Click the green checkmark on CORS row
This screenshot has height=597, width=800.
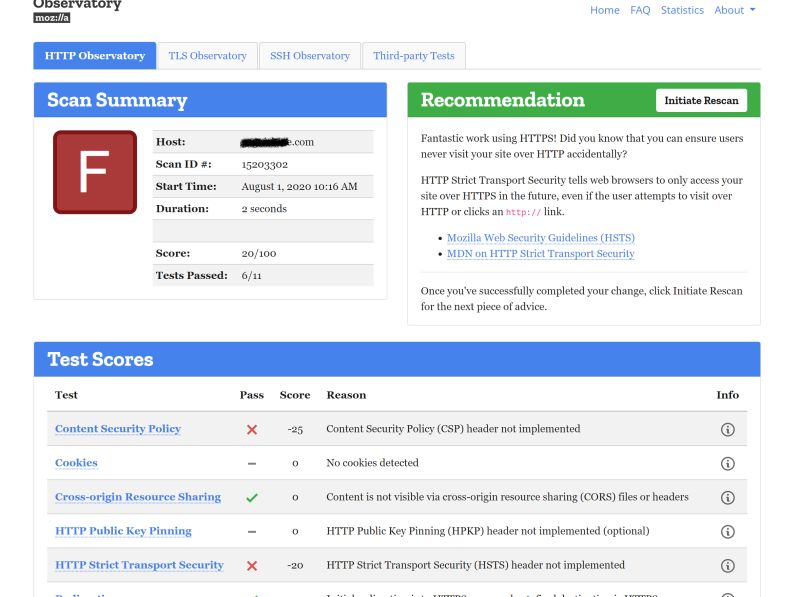(252, 496)
